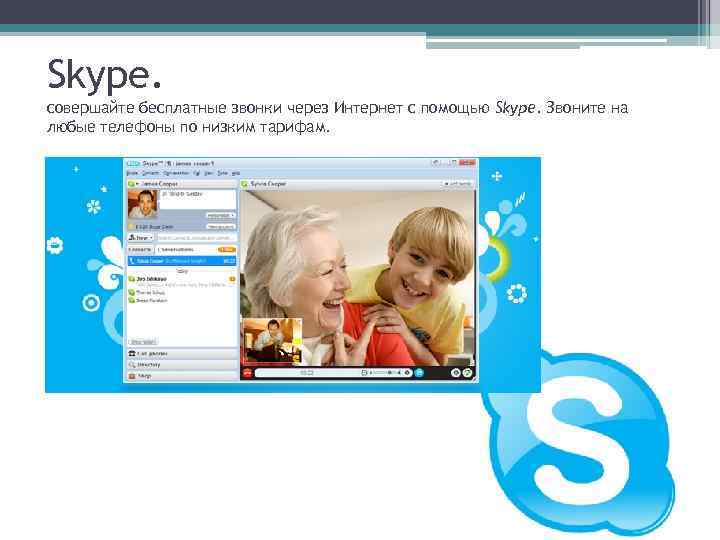Viewport: 720px width, 540px height.
Task: Click James Cooper's profile picture
Action: tap(143, 204)
